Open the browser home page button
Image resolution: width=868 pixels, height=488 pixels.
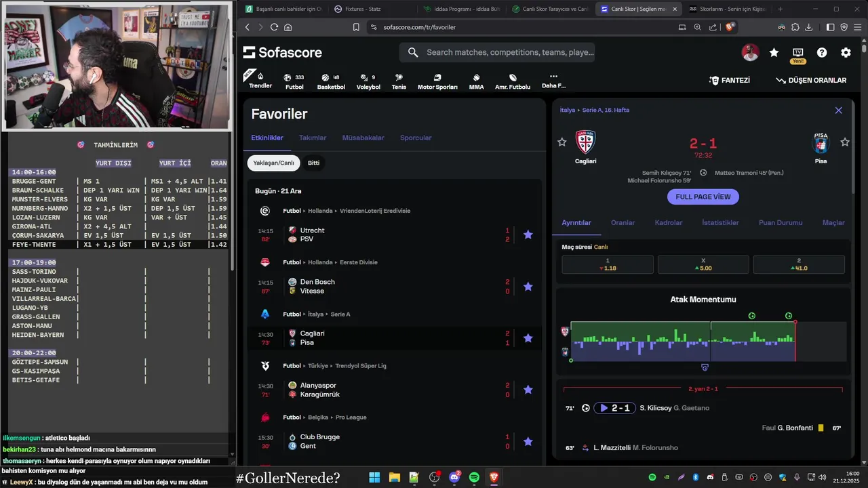(x=288, y=27)
